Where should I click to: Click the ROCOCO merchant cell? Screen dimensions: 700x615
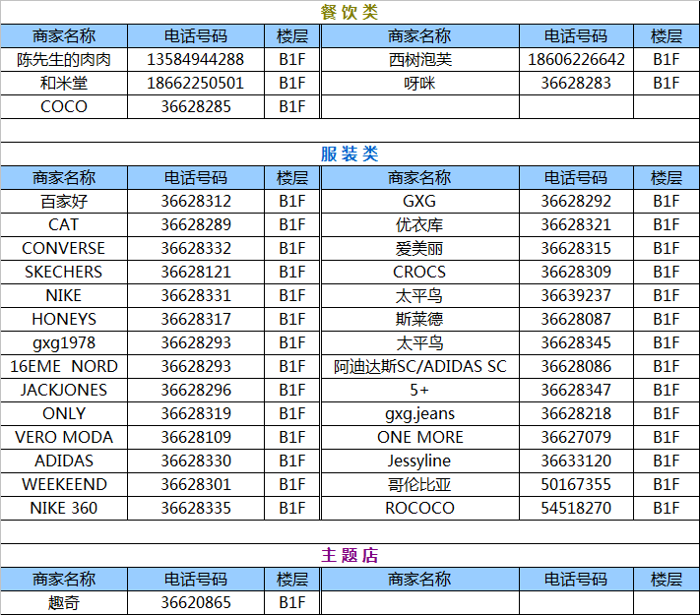pyautogui.click(x=420, y=508)
